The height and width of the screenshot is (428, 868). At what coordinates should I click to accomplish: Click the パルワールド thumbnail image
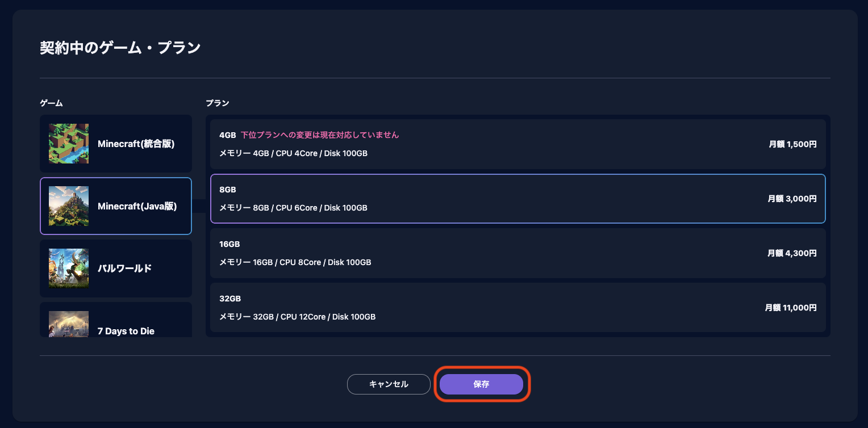[x=69, y=268]
